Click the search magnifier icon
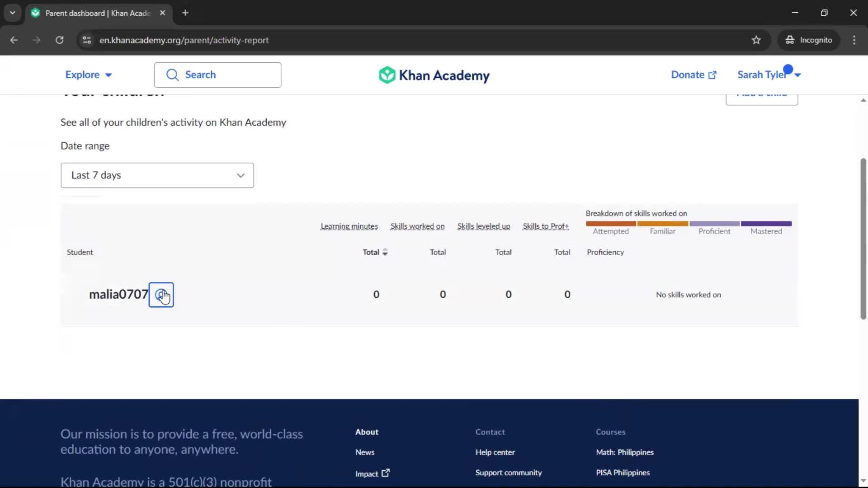Screen dimensions: 868x488 [172, 75]
